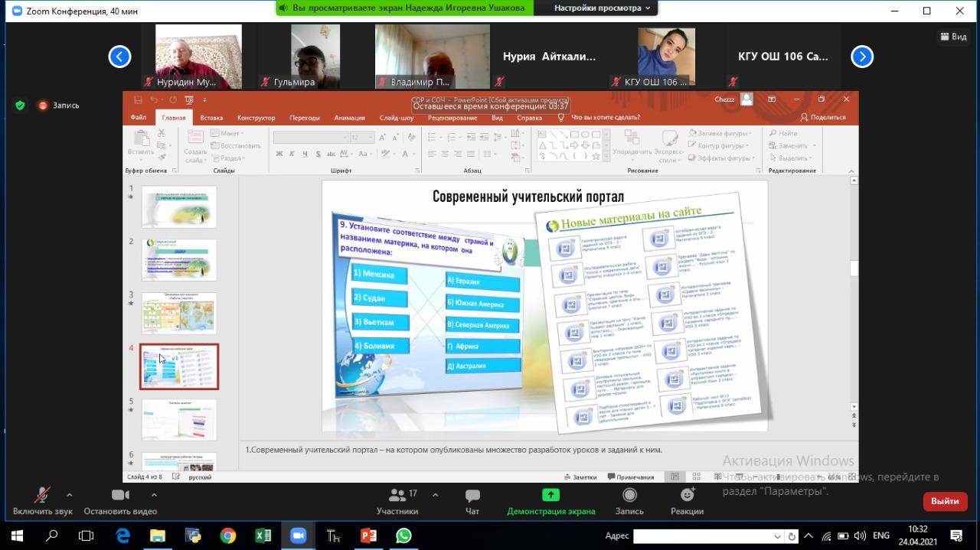Open WhatsApp from taskbar
980x550 pixels.
(403, 535)
